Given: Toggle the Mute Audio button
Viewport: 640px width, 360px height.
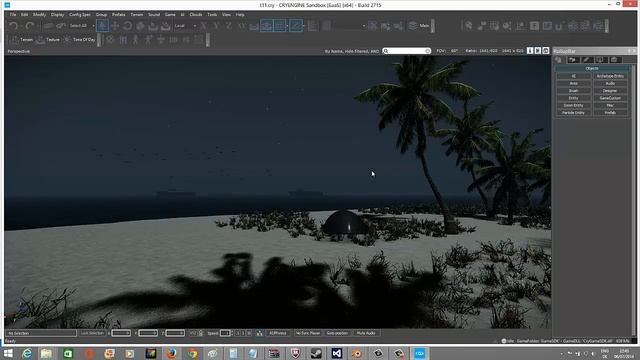Looking at the screenshot, I should click(x=366, y=333).
